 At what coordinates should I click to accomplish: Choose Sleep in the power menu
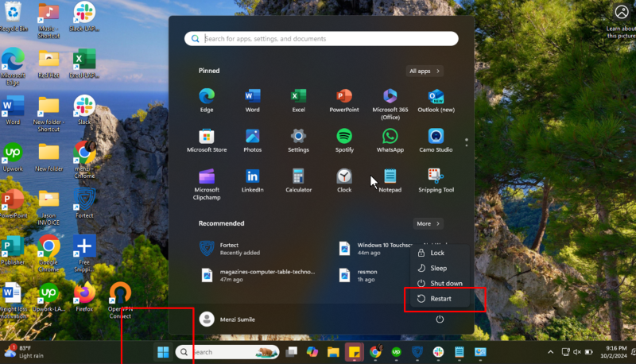[x=438, y=268]
